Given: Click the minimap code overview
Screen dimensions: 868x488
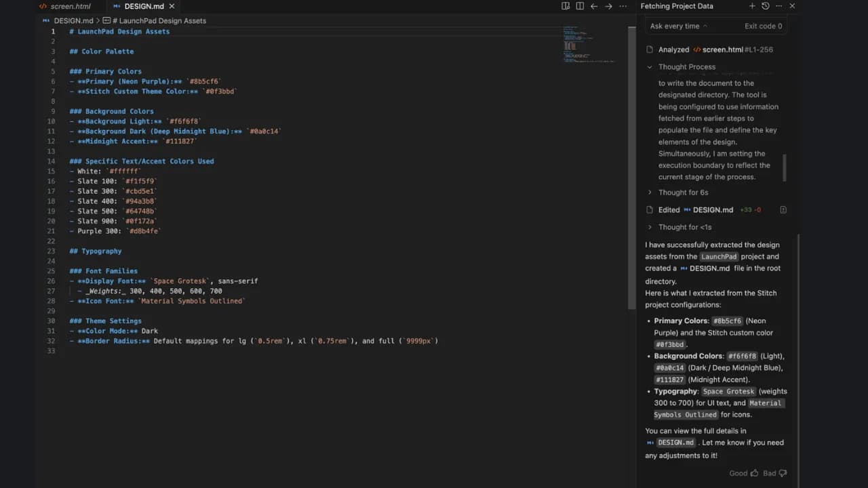Looking at the screenshot, I should click(589, 45).
